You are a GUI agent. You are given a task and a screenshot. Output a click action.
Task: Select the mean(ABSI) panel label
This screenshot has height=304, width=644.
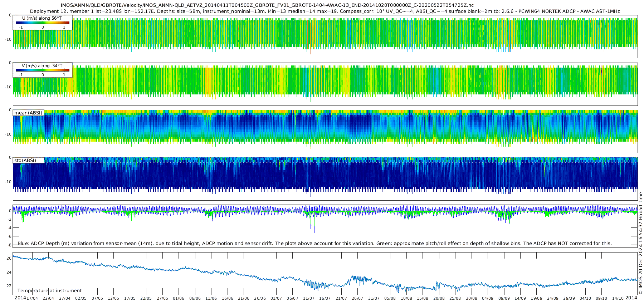(x=28, y=113)
